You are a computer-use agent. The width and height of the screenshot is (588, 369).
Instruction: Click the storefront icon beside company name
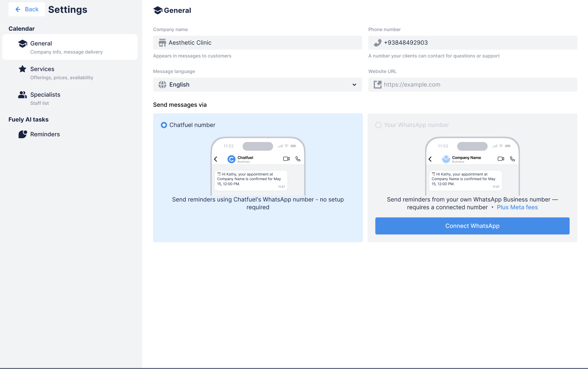(162, 43)
